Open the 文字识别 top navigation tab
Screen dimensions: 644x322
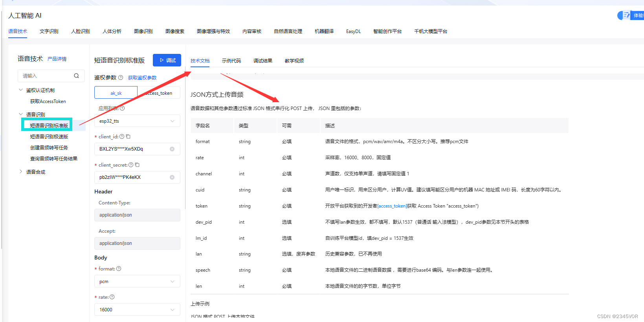49,31
